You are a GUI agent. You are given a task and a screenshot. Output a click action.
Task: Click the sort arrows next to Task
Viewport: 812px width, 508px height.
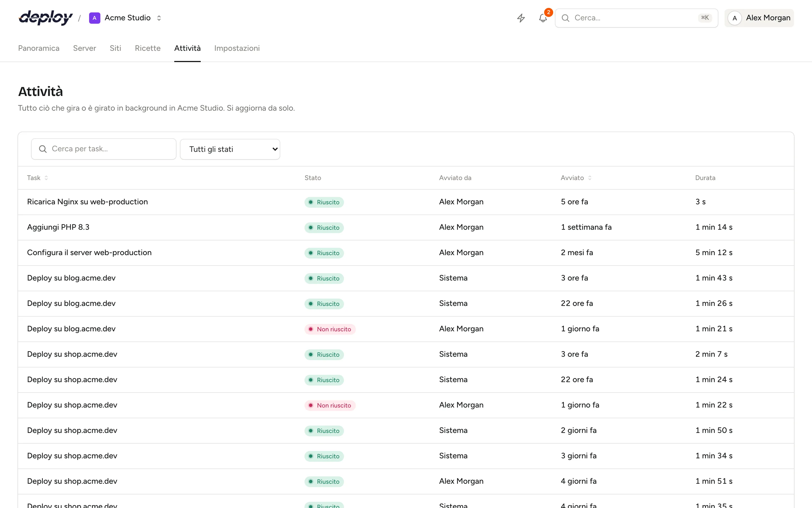coord(46,178)
